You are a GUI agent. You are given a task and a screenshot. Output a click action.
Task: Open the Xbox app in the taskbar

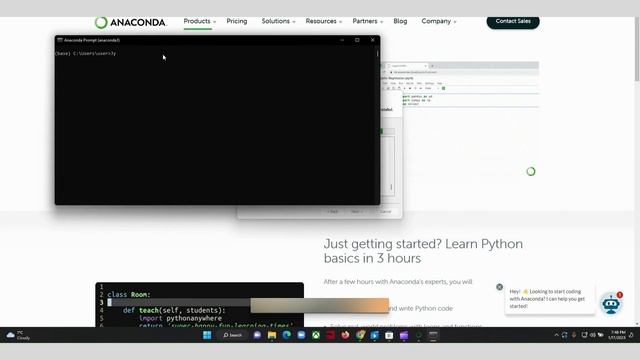click(x=316, y=335)
